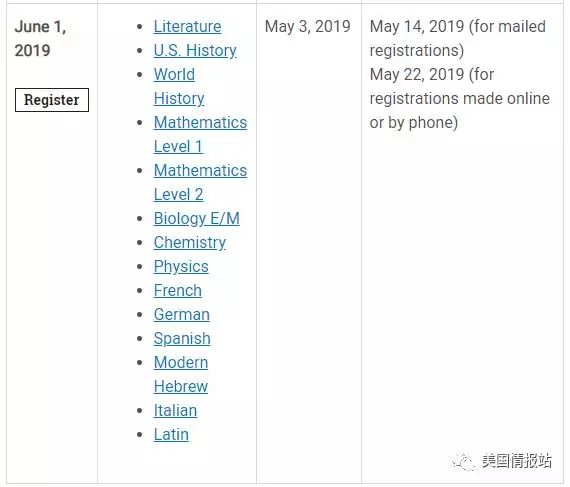Select the Latin subject link
This screenshot has width=570, height=487.
[171, 434]
